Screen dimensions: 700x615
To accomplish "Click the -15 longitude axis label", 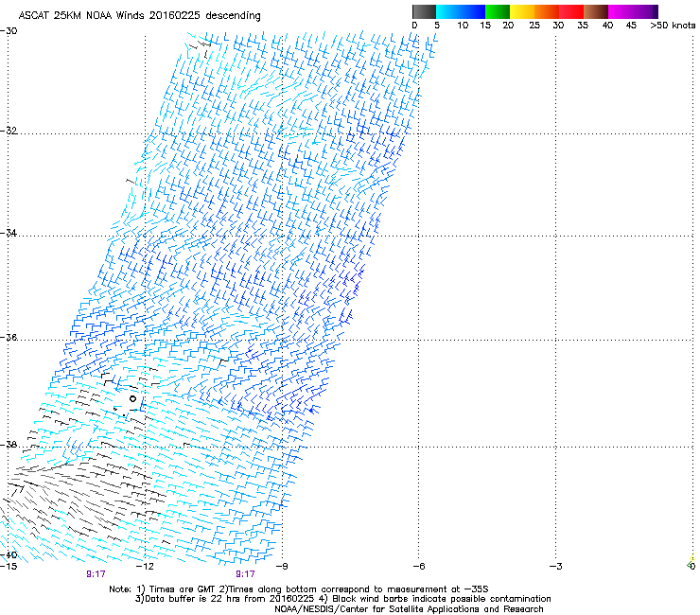I will [x=9, y=567].
